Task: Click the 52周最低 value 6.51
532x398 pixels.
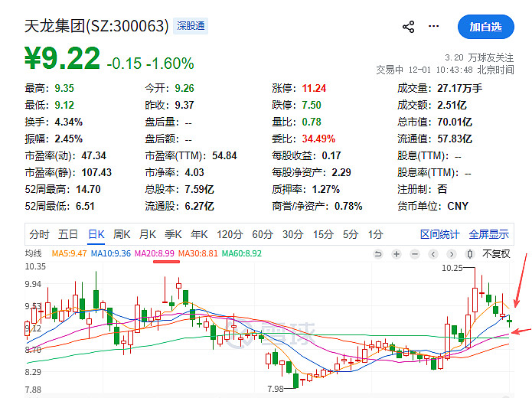Action: coord(85,207)
